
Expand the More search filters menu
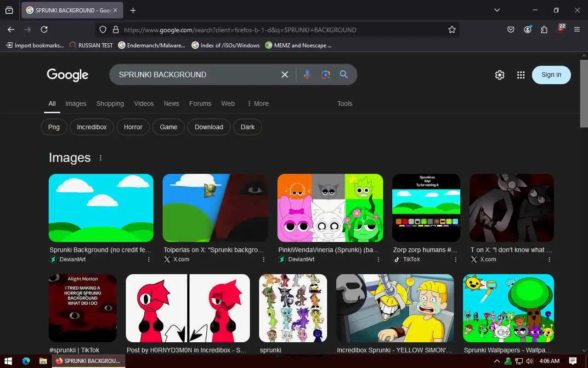coord(258,103)
